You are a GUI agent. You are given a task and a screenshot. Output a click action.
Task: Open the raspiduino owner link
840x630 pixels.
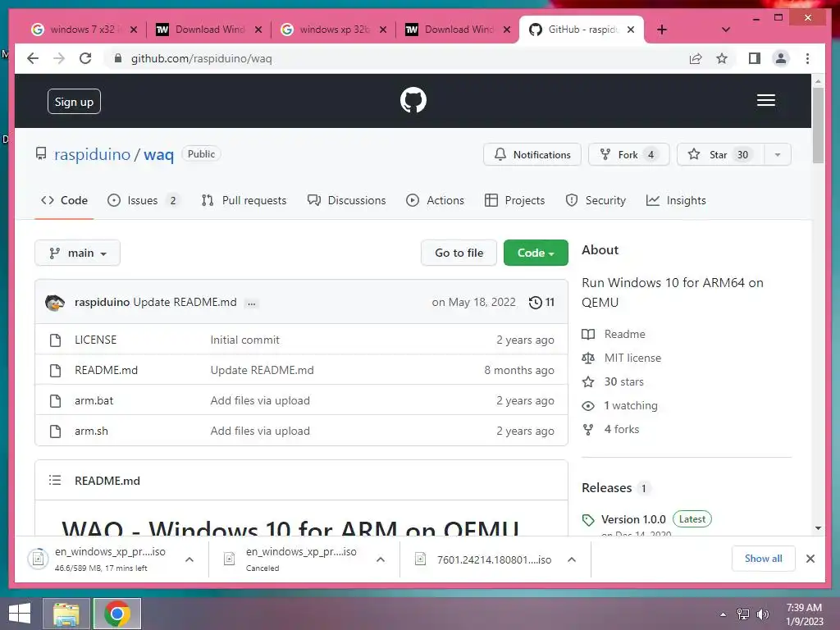[x=92, y=154]
